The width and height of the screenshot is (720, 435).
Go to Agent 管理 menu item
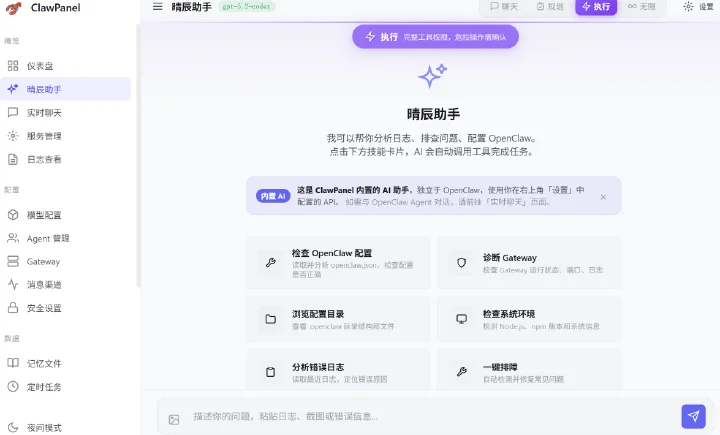[65, 238]
